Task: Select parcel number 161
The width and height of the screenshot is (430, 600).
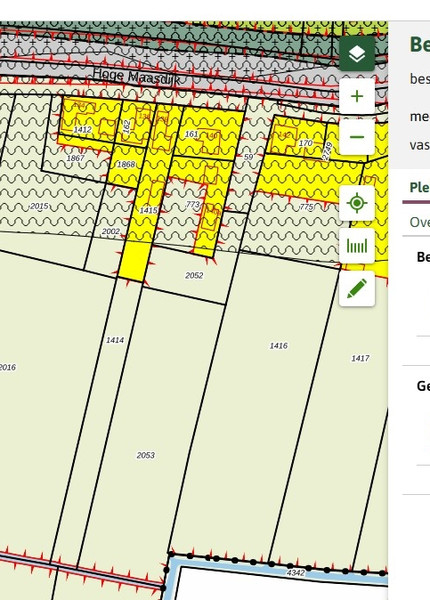Action: pyautogui.click(x=191, y=134)
